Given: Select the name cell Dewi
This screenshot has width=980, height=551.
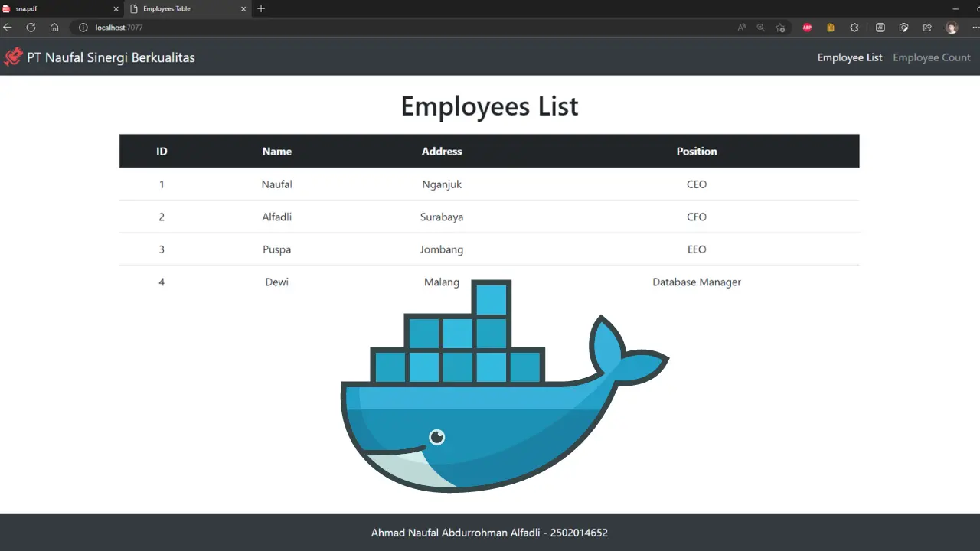Looking at the screenshot, I should (277, 282).
